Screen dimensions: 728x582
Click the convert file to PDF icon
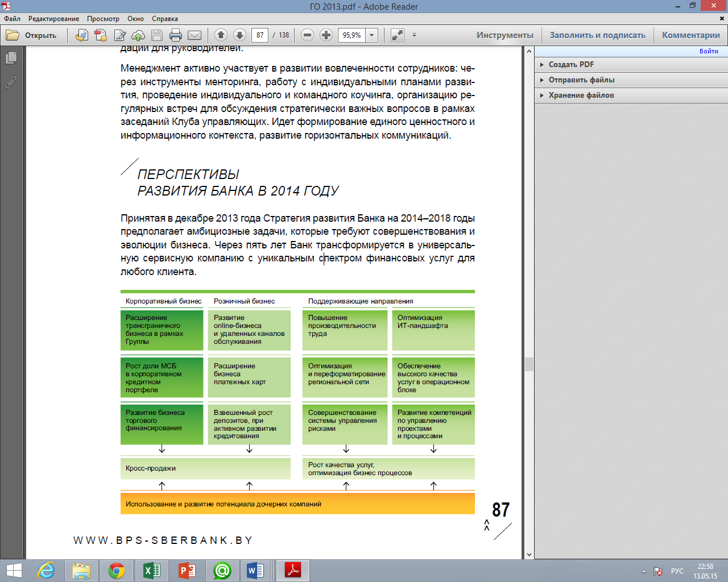tap(82, 35)
